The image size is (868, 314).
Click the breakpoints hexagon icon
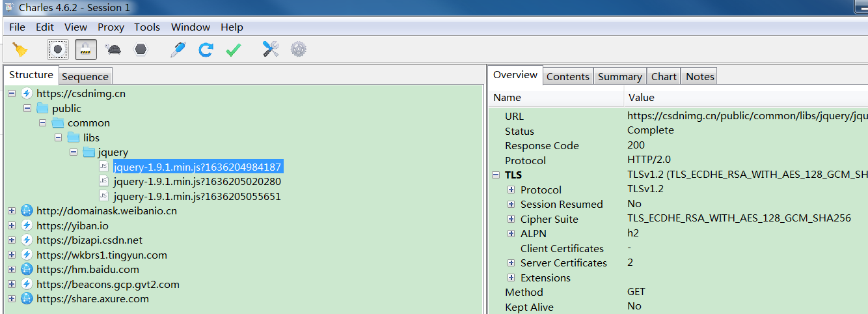tap(141, 50)
